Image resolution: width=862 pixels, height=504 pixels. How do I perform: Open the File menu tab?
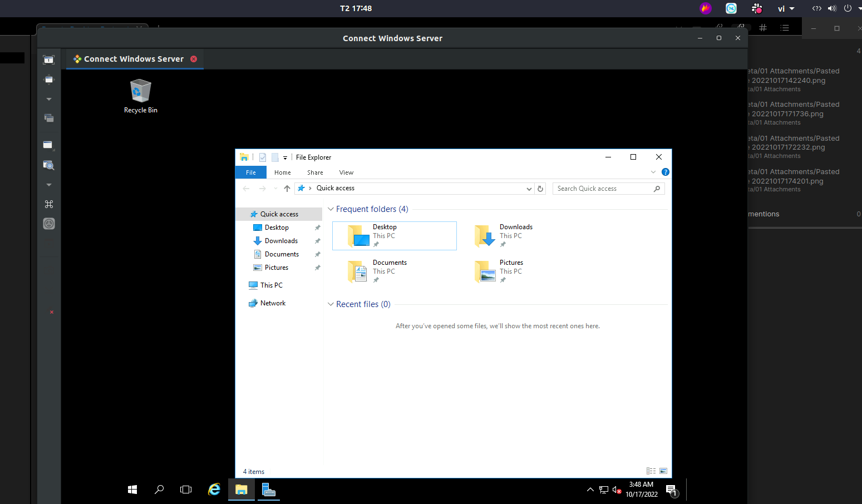(x=251, y=172)
